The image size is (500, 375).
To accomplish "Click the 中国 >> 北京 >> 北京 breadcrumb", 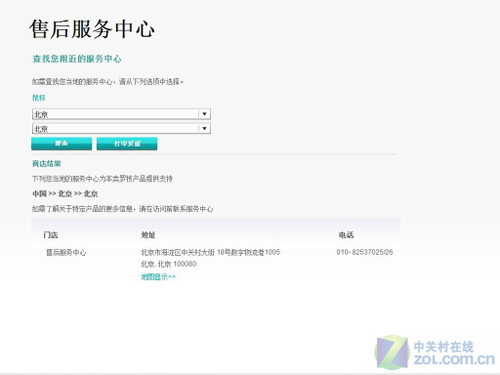I will point(65,194).
